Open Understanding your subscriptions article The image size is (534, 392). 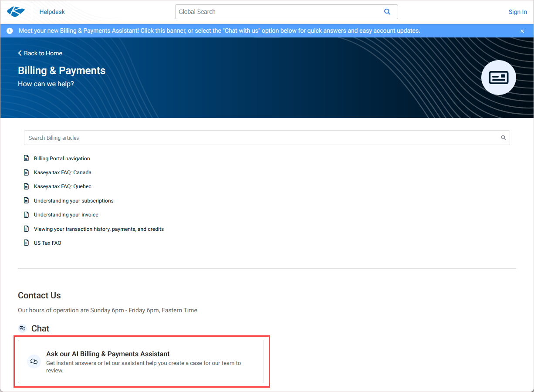74,201
